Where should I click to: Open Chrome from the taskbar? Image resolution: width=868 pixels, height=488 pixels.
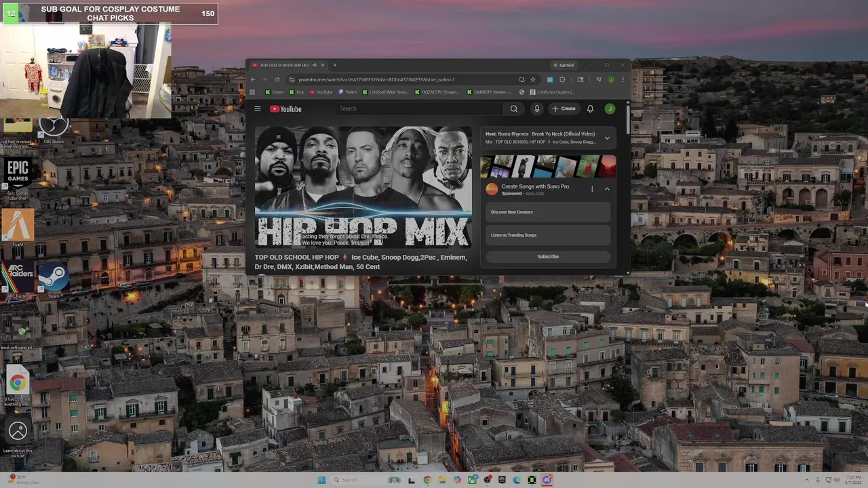(427, 480)
